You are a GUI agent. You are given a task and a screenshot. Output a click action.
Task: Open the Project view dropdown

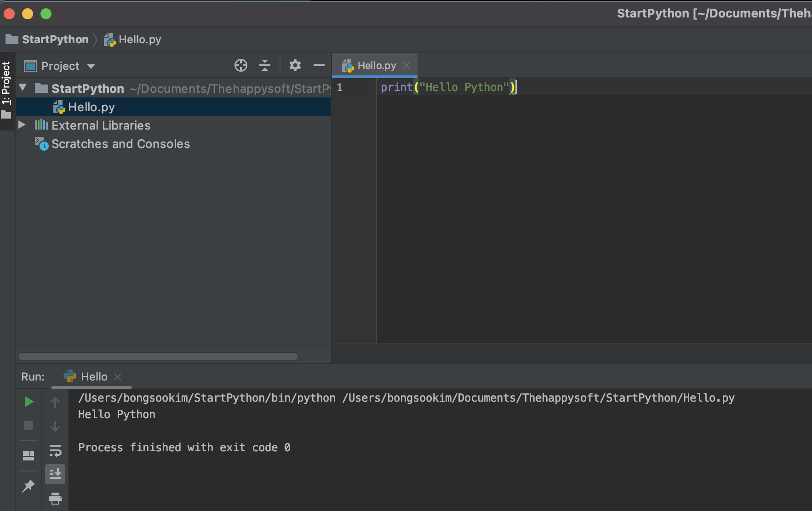[x=91, y=67]
